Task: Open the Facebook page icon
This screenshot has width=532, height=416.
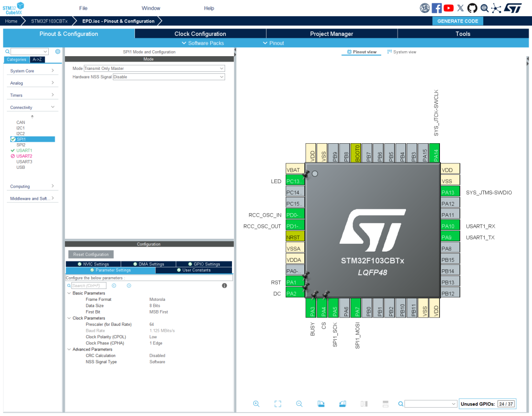Action: 436,8
